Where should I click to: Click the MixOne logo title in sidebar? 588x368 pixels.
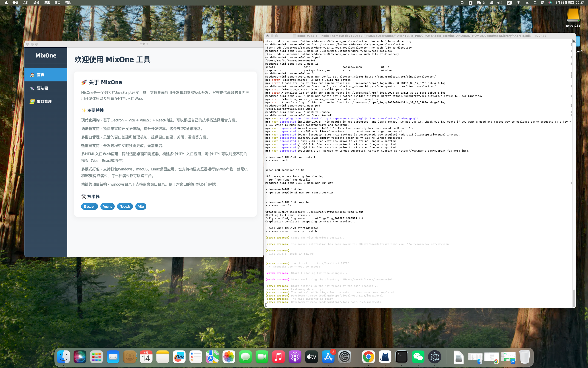point(46,55)
